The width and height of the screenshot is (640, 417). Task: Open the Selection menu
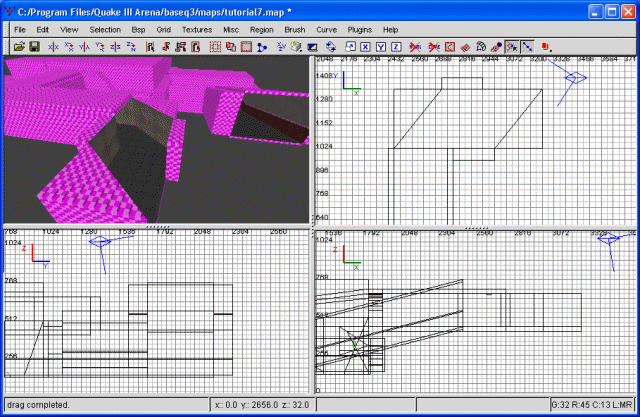105,30
